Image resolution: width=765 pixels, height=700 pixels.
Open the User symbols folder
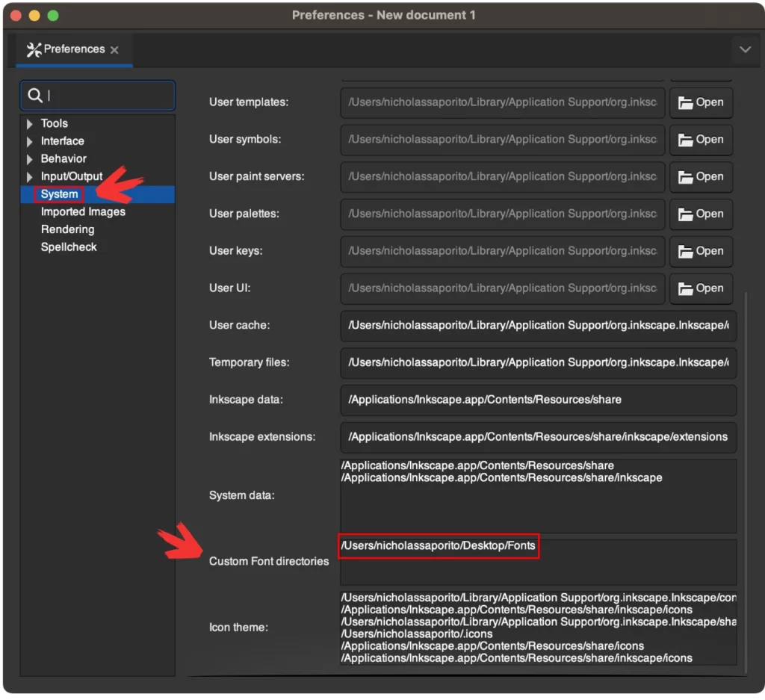[701, 140]
